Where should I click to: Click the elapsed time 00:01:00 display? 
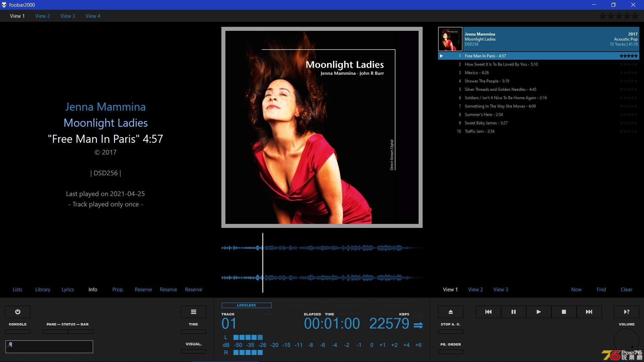pos(332,324)
